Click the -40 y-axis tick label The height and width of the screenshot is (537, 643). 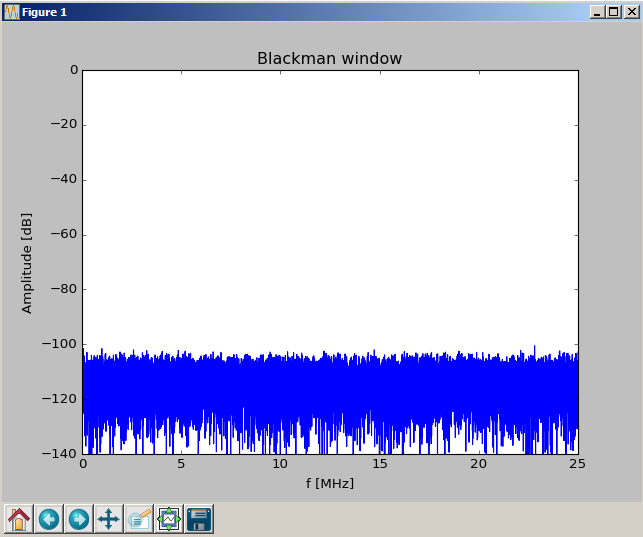[x=64, y=179]
